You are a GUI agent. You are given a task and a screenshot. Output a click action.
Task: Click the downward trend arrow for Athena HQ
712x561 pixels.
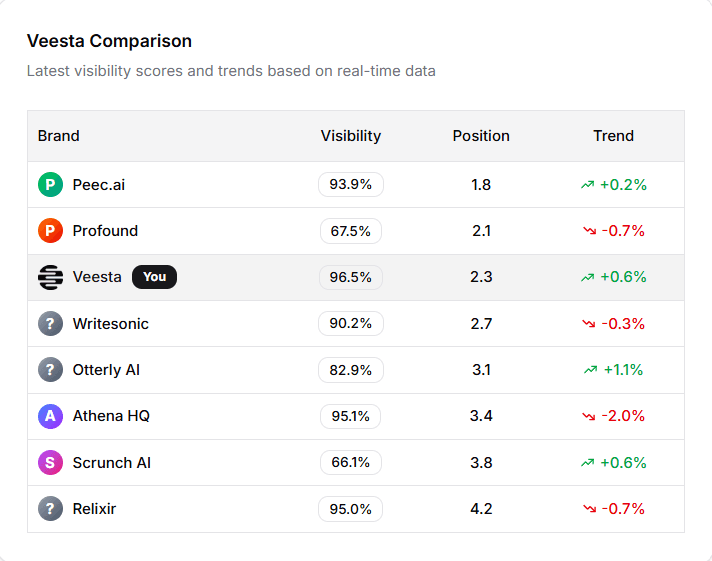(588, 416)
